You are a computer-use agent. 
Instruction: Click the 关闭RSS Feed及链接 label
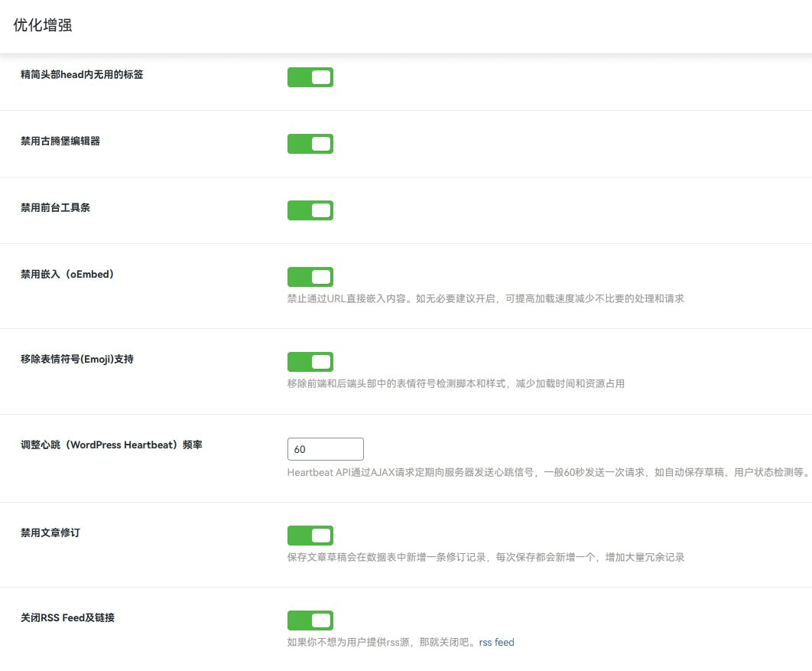pos(67,617)
